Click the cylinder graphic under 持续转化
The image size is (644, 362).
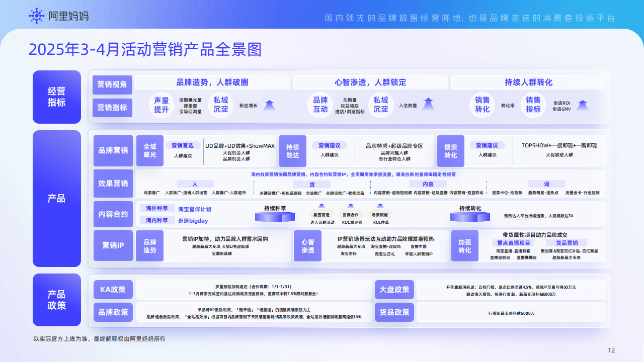[x=470, y=217]
